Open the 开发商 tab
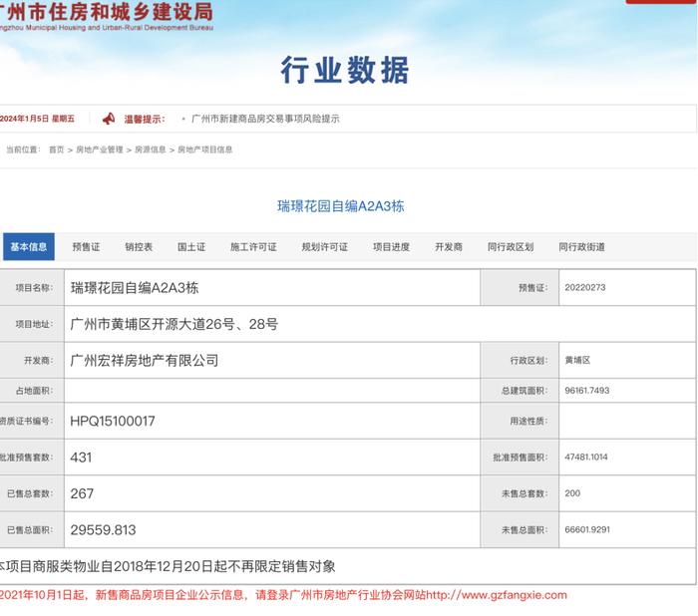The width and height of the screenshot is (698, 616). click(x=449, y=247)
